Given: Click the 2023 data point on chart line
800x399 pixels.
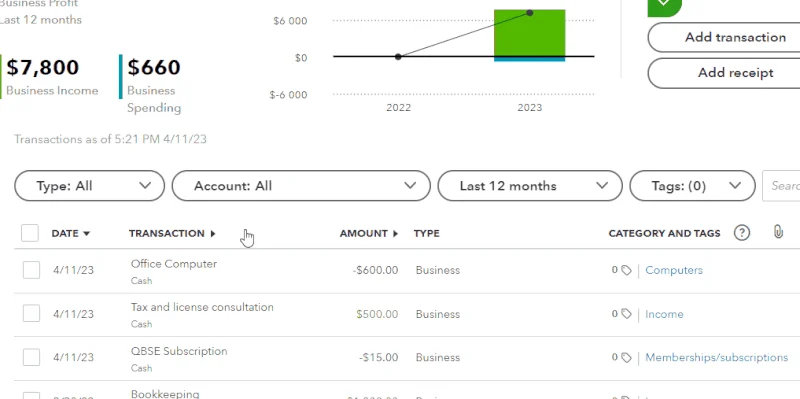Looking at the screenshot, I should [530, 13].
